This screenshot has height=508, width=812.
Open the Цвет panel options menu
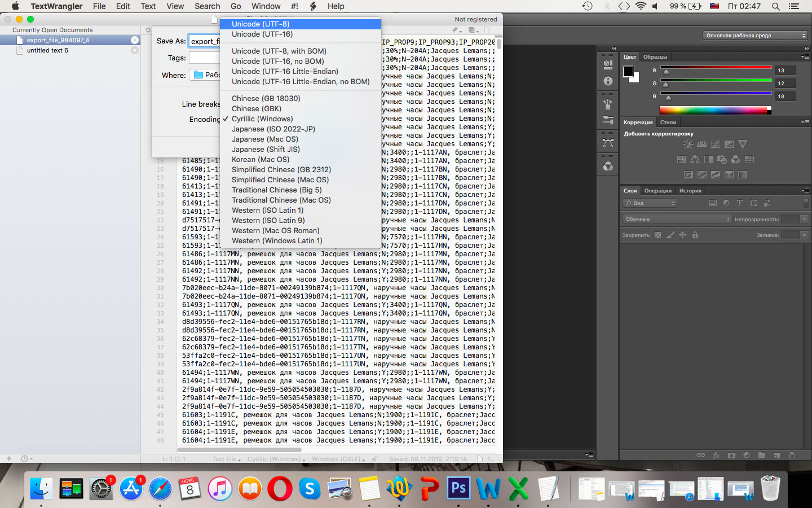click(805, 56)
